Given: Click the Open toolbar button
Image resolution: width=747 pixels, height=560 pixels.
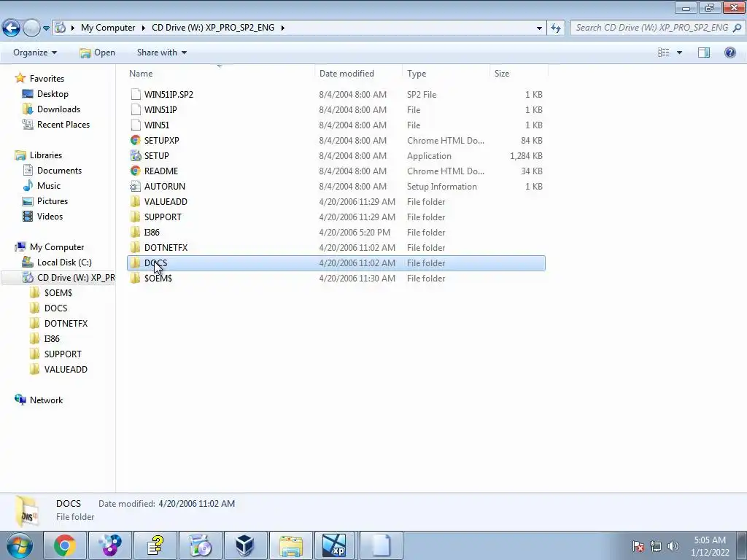Looking at the screenshot, I should pos(97,52).
